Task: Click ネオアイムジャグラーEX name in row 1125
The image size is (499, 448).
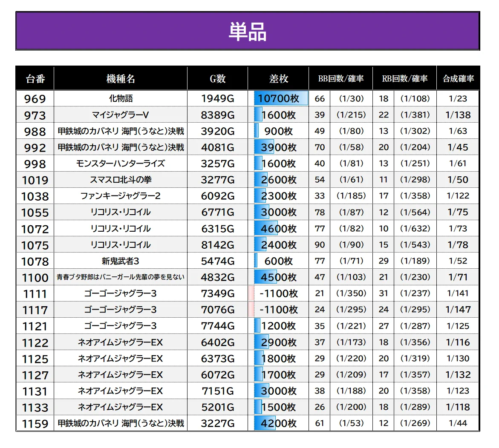Action: [121, 359]
